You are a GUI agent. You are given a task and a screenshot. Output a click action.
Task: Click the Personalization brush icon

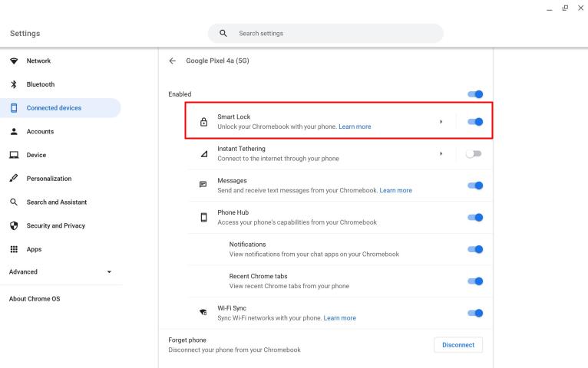pos(14,178)
